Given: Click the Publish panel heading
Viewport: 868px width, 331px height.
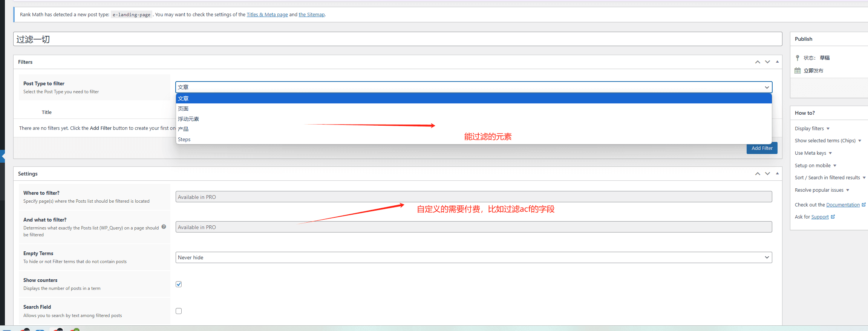Looking at the screenshot, I should pos(804,39).
